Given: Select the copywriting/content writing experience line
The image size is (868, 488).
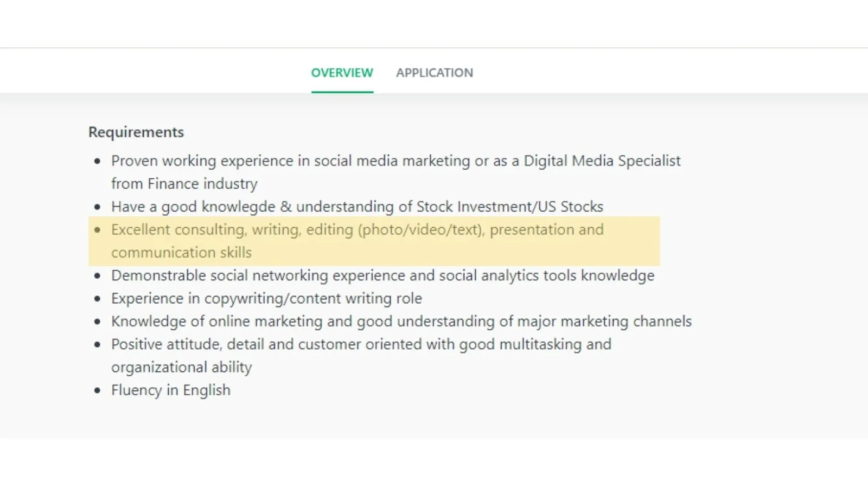Looking at the screenshot, I should click(x=266, y=298).
